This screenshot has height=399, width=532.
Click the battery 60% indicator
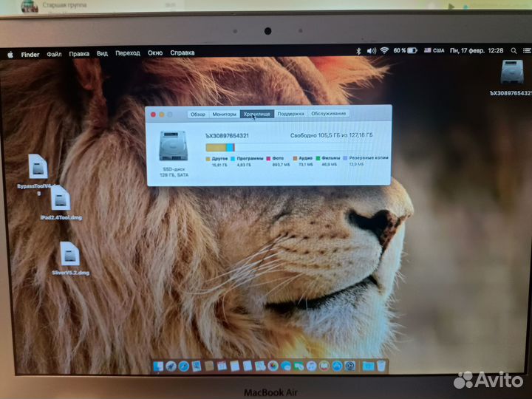tap(405, 50)
